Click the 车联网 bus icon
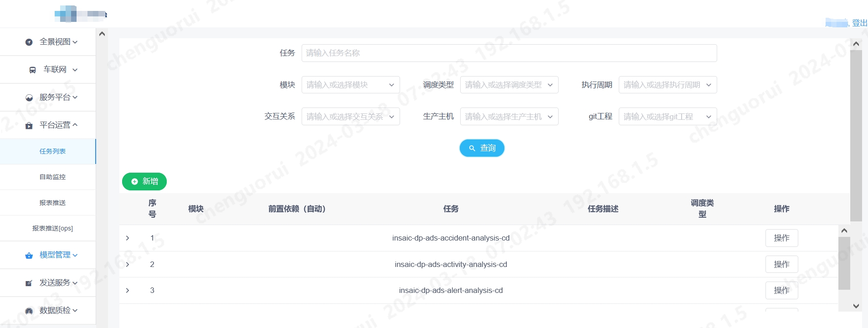The height and width of the screenshot is (328, 868). (32, 70)
